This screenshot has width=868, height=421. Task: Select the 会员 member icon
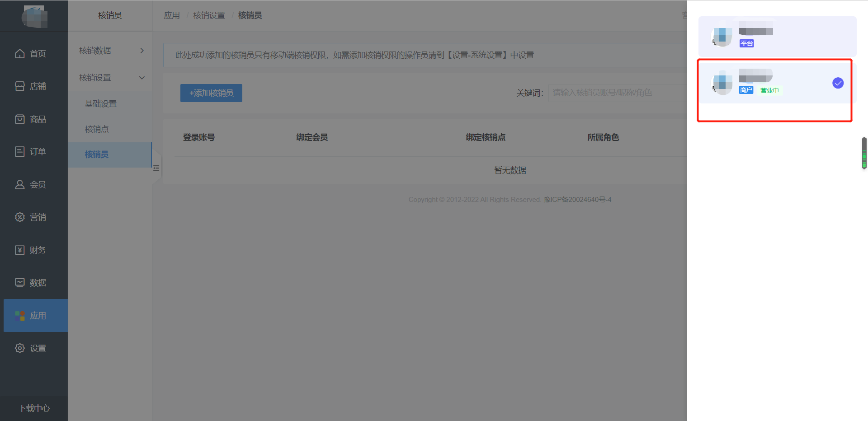coord(20,185)
